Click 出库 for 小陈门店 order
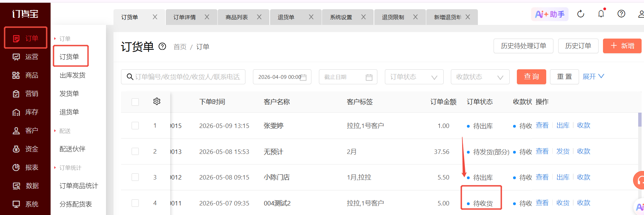 [x=563, y=177]
